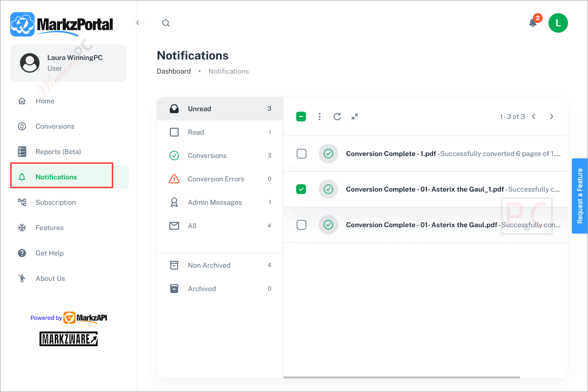Uncheck the Asterix the Gaul_1.pdf checkbox

point(301,189)
